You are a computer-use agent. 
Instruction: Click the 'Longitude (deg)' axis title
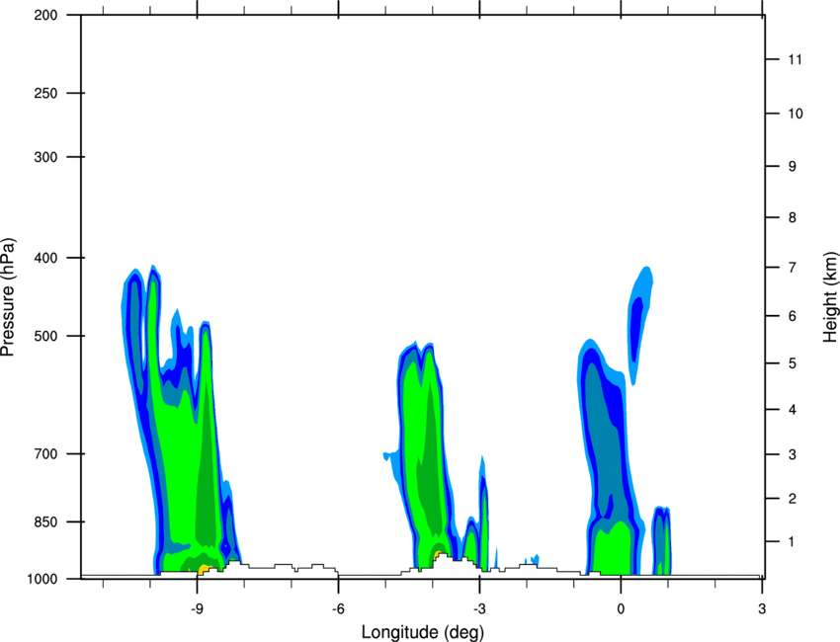423,632
